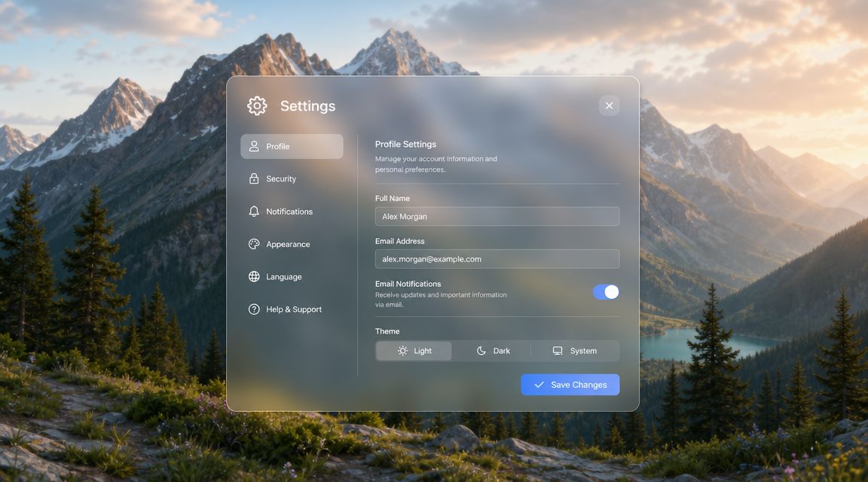Image resolution: width=868 pixels, height=482 pixels.
Task: Click the checkmark icon on Save Changes
Action: (x=539, y=385)
